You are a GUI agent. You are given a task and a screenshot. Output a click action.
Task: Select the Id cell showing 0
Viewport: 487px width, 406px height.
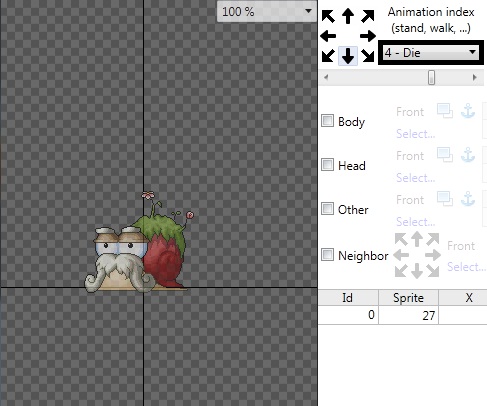[348, 315]
